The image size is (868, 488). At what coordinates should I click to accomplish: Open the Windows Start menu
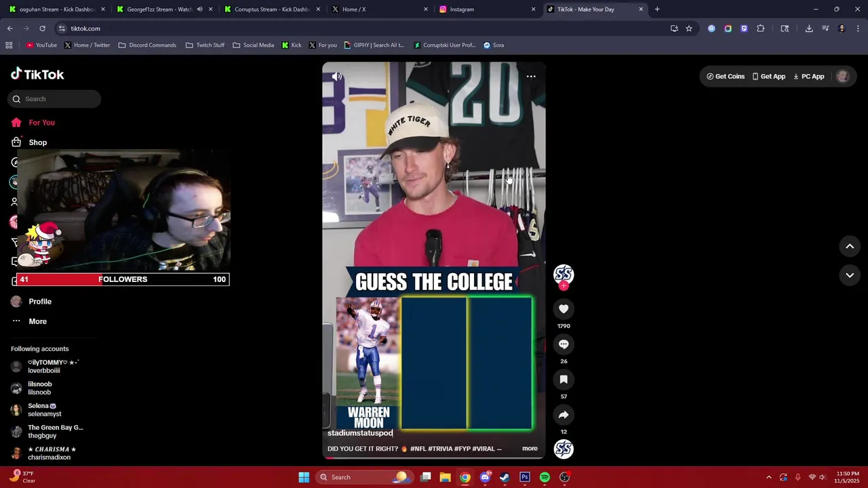(304, 477)
